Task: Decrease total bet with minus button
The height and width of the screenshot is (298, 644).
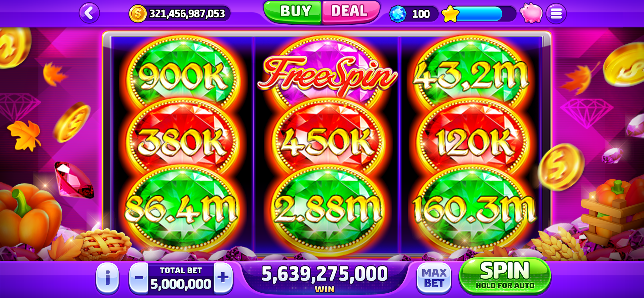Action: [139, 278]
